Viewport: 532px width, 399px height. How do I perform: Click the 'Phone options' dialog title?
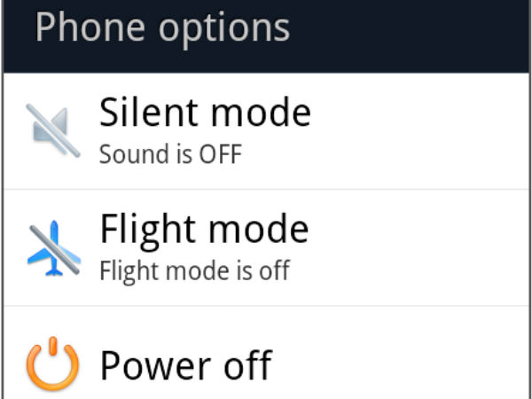[x=162, y=28]
